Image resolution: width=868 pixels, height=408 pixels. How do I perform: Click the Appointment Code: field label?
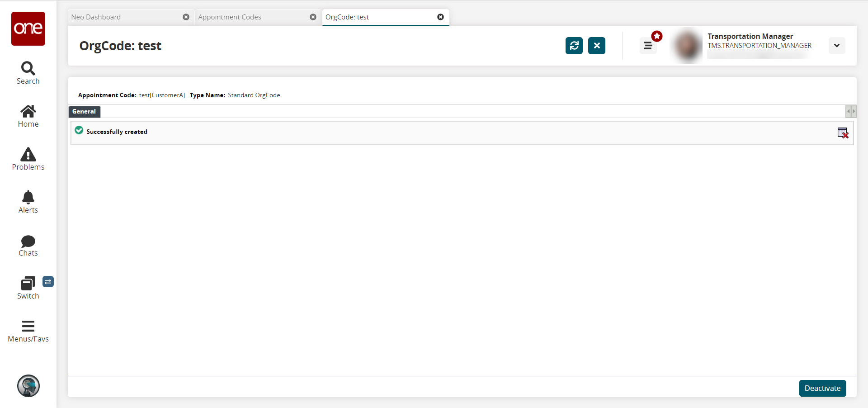[107, 95]
